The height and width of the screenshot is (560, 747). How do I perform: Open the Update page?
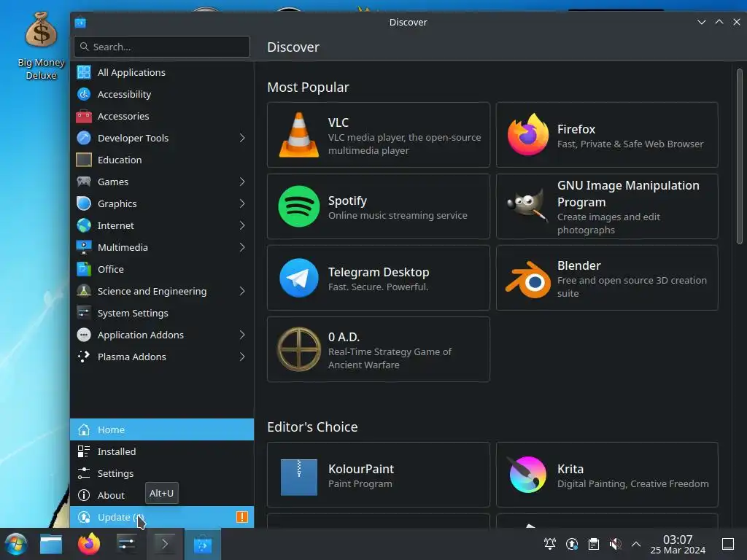[162, 517]
